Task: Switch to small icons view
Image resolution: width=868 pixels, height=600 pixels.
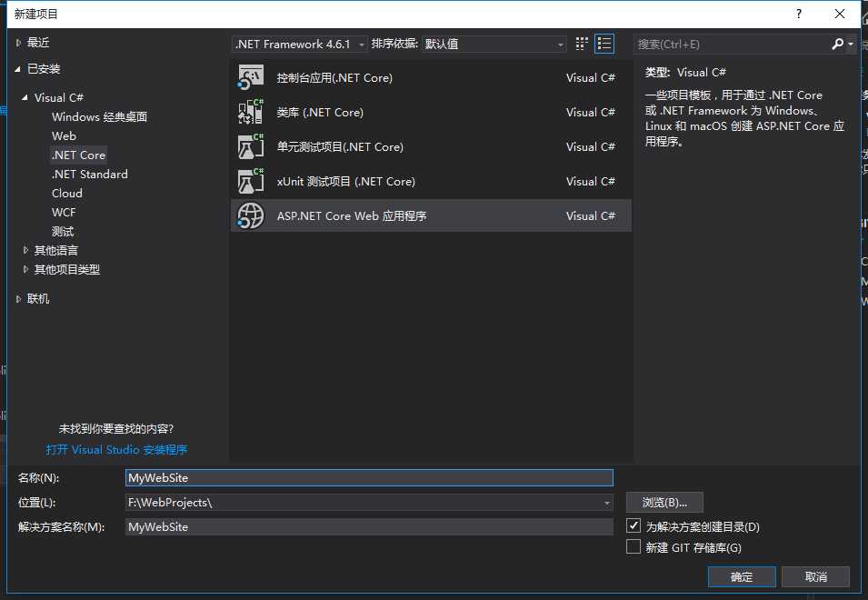Action: [582, 44]
